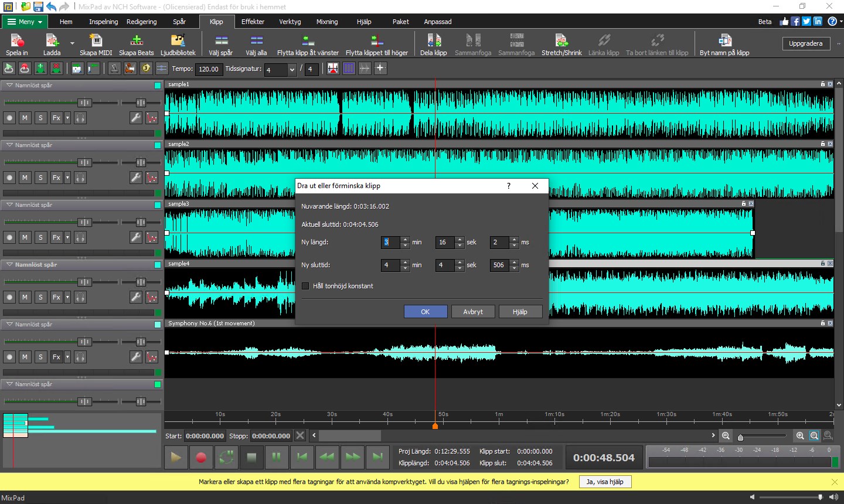Click the Fx button on sample4 track
Image resolution: width=844 pixels, height=504 pixels.
[56, 297]
